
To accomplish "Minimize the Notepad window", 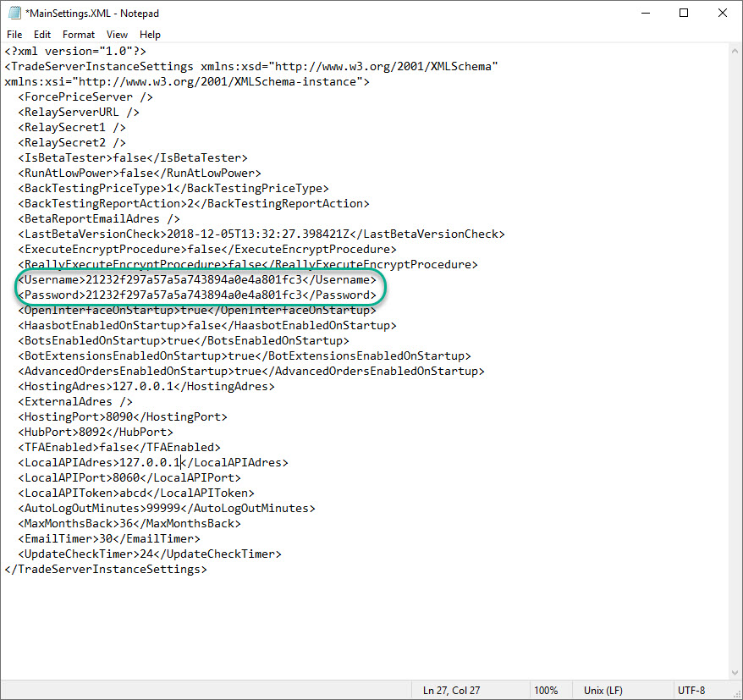I will tap(646, 14).
